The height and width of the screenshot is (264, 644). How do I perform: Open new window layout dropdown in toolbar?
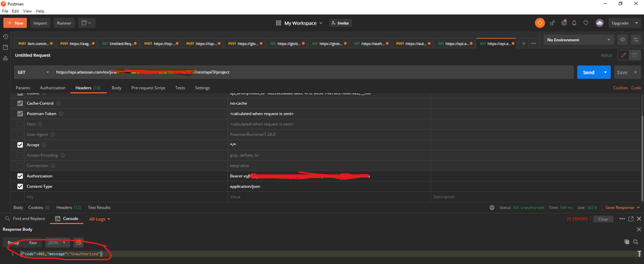point(86,23)
